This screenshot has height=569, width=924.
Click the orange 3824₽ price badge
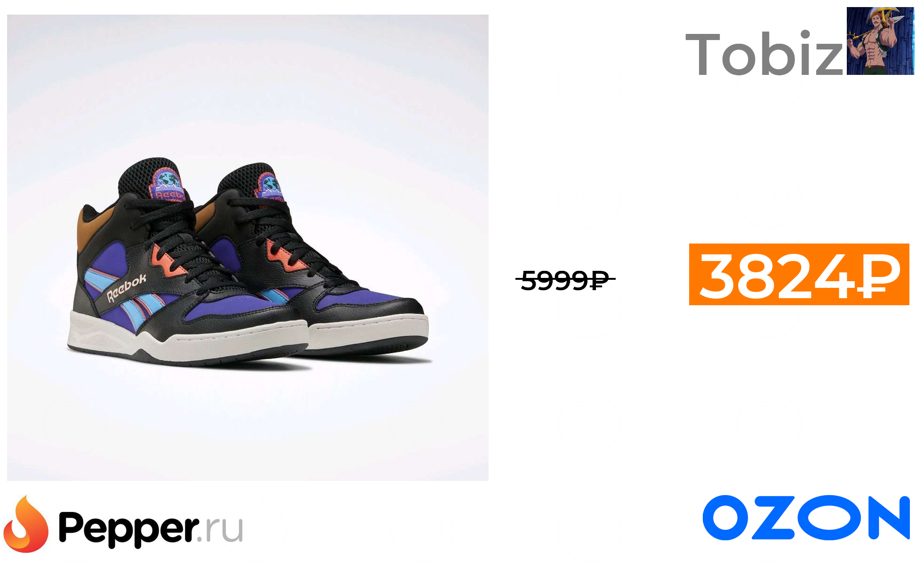click(799, 274)
